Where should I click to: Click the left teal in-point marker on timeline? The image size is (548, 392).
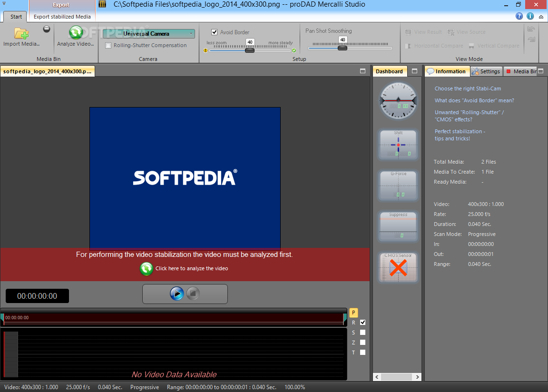click(2, 318)
